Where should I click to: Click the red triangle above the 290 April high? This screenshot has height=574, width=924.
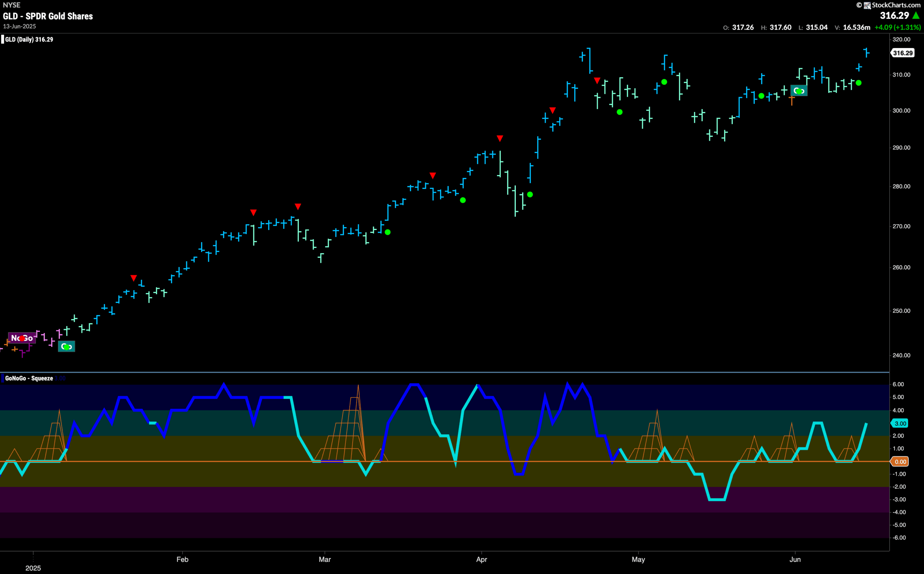[x=500, y=139]
